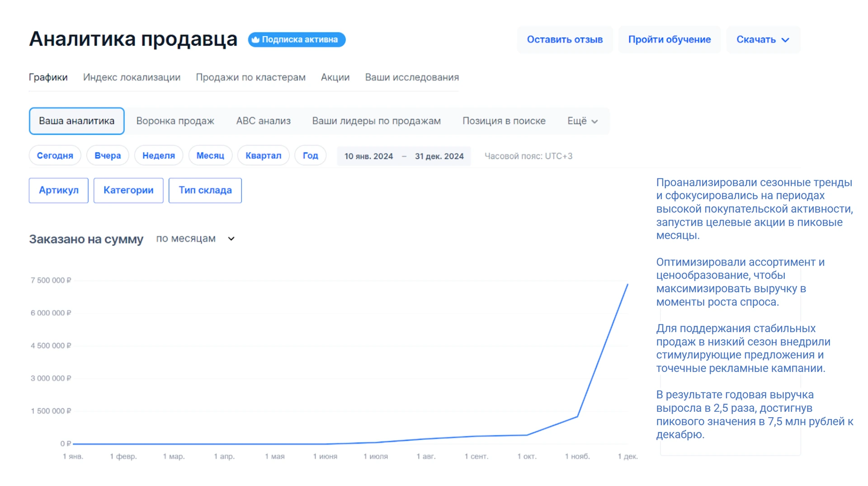Click the 1 июня axis label
This screenshot has height=486, width=868.
pos(325,456)
